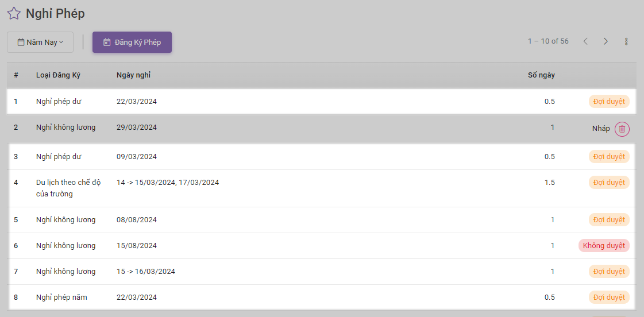Image resolution: width=644 pixels, height=317 pixels.
Task: Click the Ngày nghỉ column header
Action: click(133, 75)
